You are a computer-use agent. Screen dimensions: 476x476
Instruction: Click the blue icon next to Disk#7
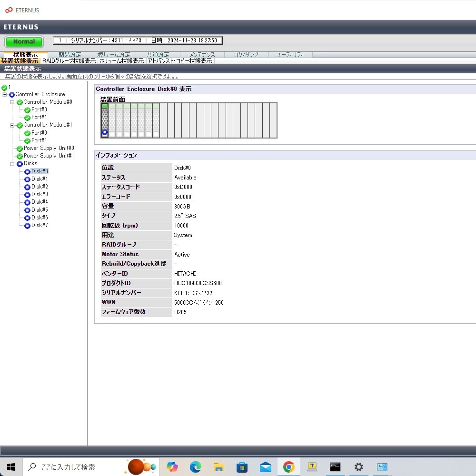click(x=27, y=226)
